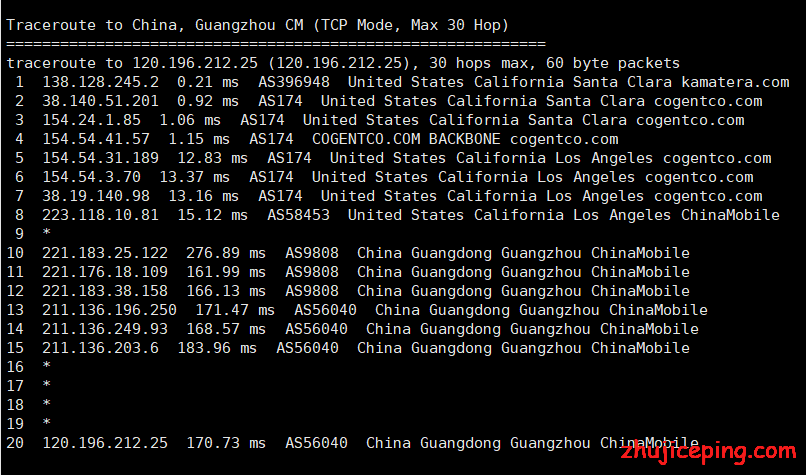Click AS9808 in hop 10
806x475 pixels.
point(312,253)
